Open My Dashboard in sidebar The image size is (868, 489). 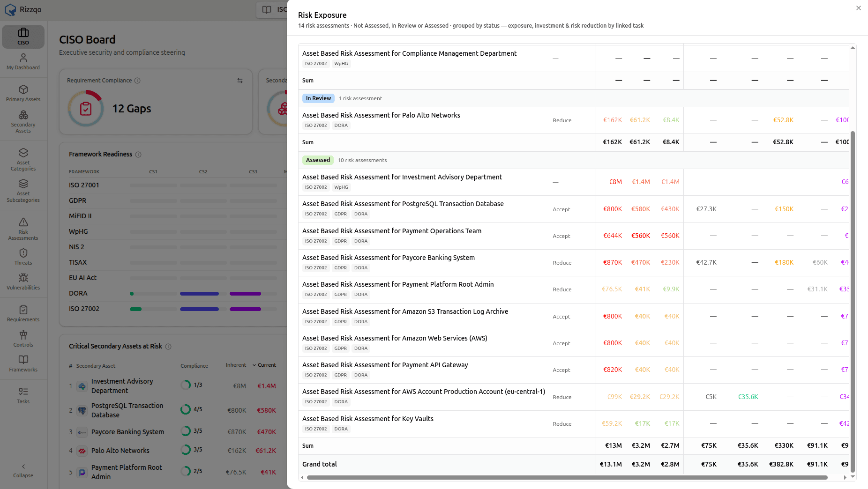tap(23, 62)
